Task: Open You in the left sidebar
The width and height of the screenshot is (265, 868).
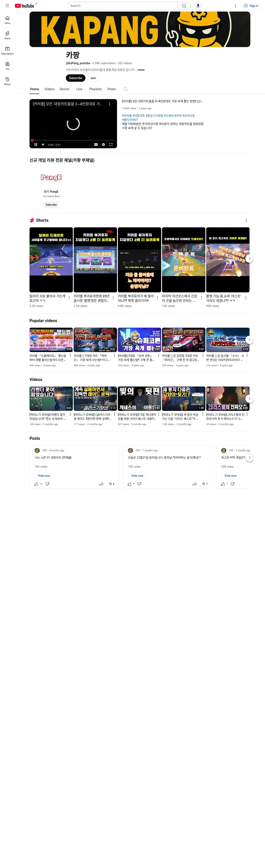Action: (x=7, y=66)
